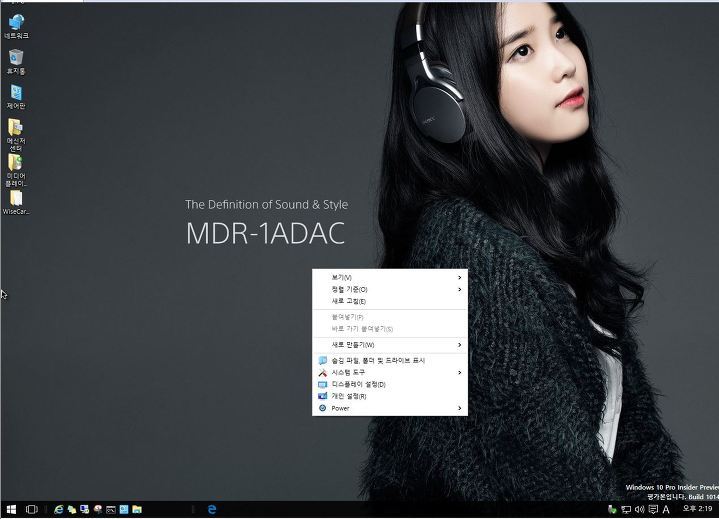This screenshot has width=719, height=519.
Task: Expand the Power submenu
Action: pos(390,408)
